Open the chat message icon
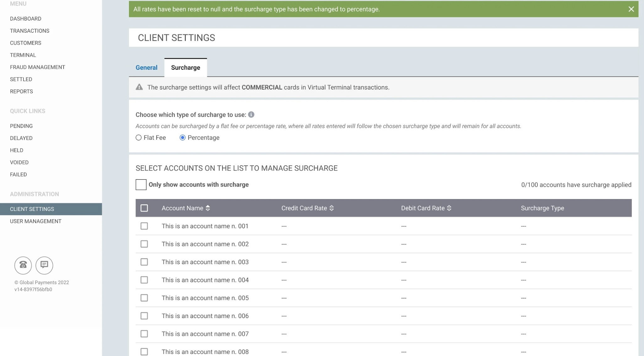 [x=44, y=265]
